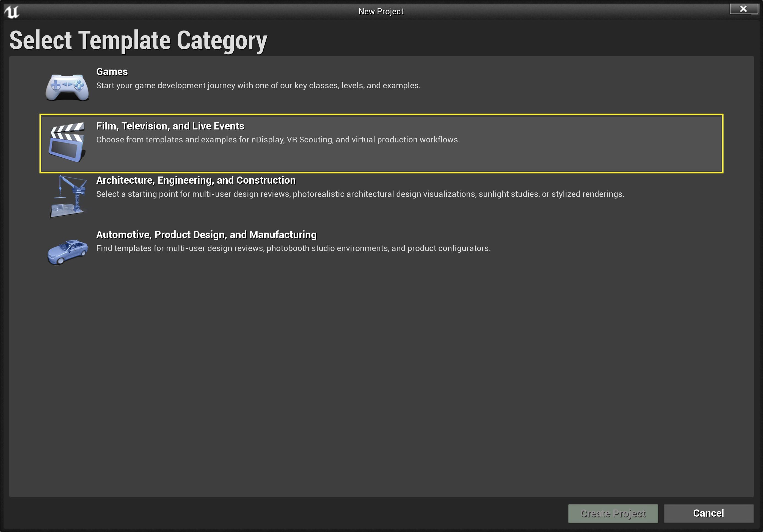Viewport: 763px width, 532px height.
Task: Click the Games gamepad controller icon
Action: coord(67,87)
